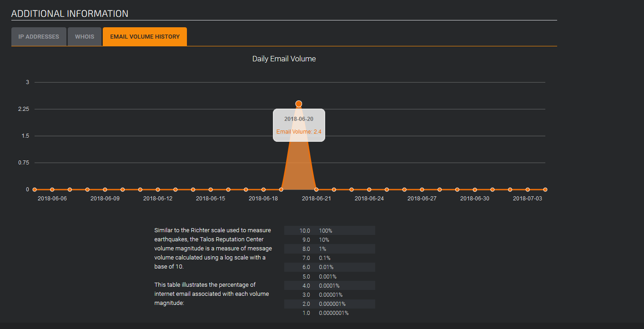Open the WHOIS tab

[x=85, y=37]
